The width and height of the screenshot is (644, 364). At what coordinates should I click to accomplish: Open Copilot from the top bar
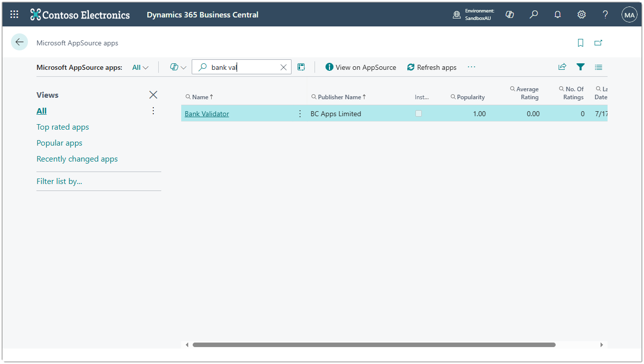[510, 14]
